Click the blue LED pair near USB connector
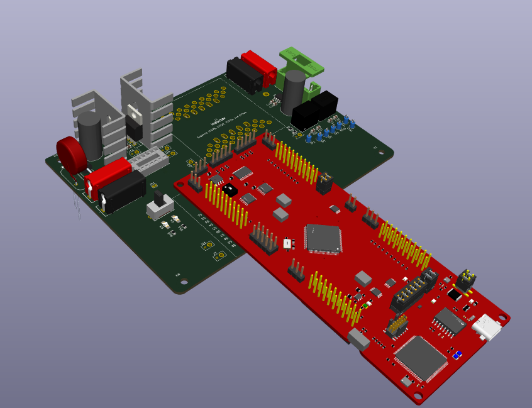The width and height of the screenshot is (532, 408). click(457, 355)
